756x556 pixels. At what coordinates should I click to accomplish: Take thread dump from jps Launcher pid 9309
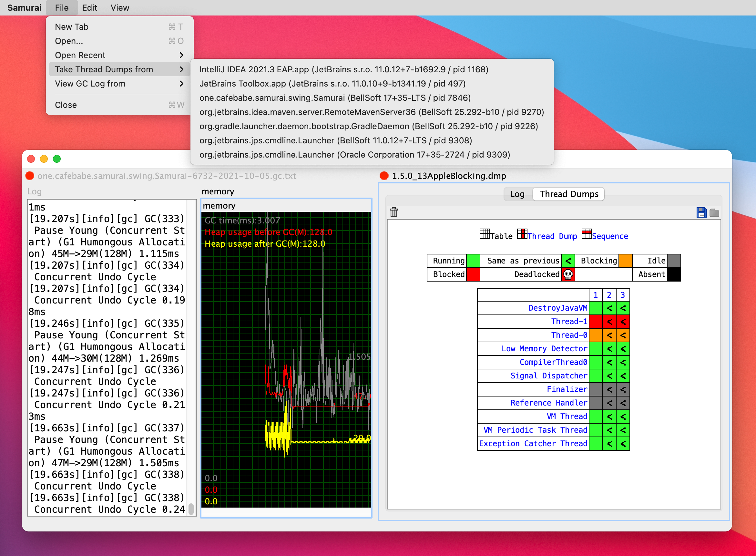tap(372, 154)
